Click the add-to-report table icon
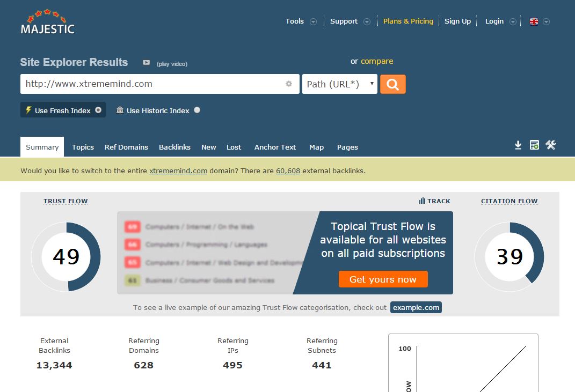This screenshot has height=392, width=575. click(534, 145)
